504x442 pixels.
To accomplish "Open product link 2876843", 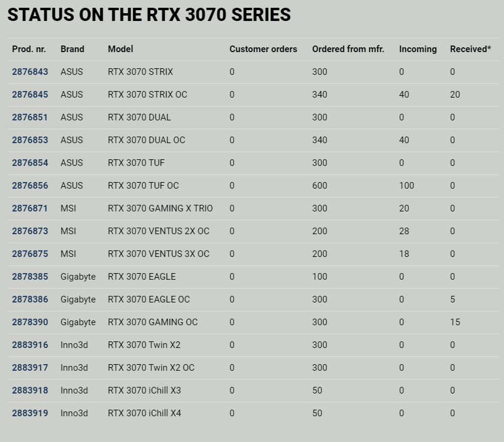I will click(30, 72).
